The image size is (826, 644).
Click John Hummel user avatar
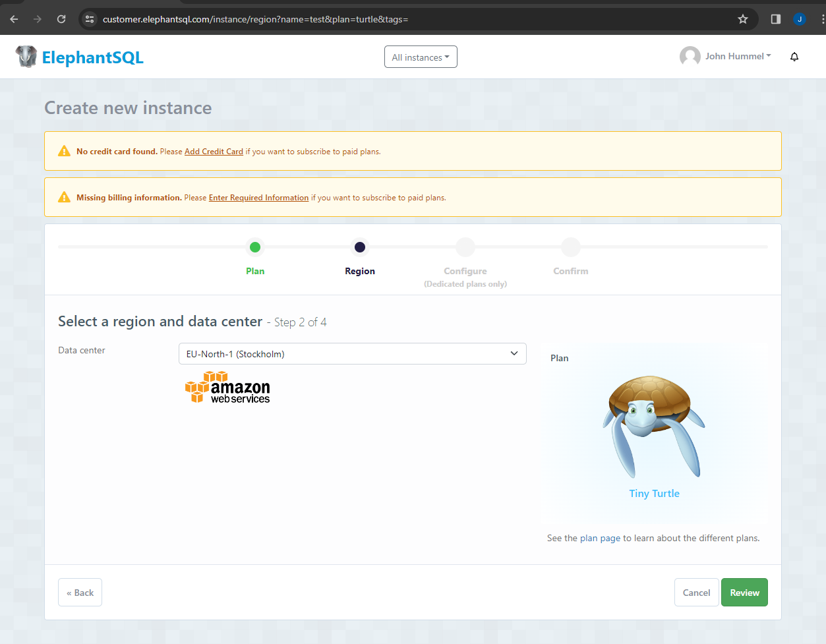tap(690, 57)
